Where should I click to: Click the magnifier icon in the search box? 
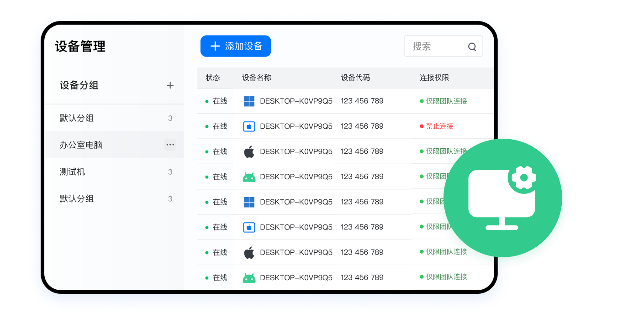(x=472, y=47)
